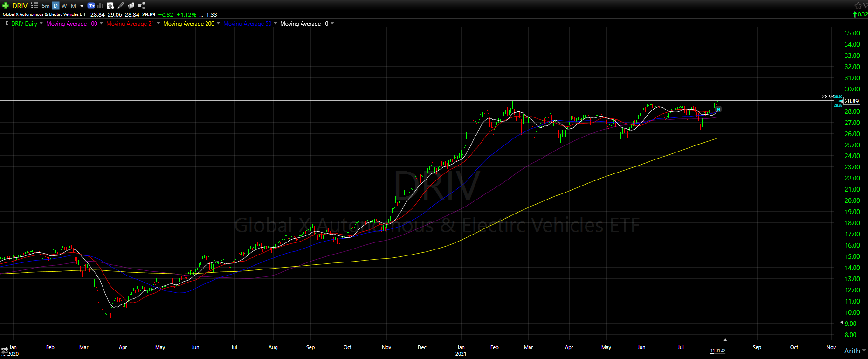This screenshot has width=868, height=359.
Task: Open the T templates icon
Action: 91,6
